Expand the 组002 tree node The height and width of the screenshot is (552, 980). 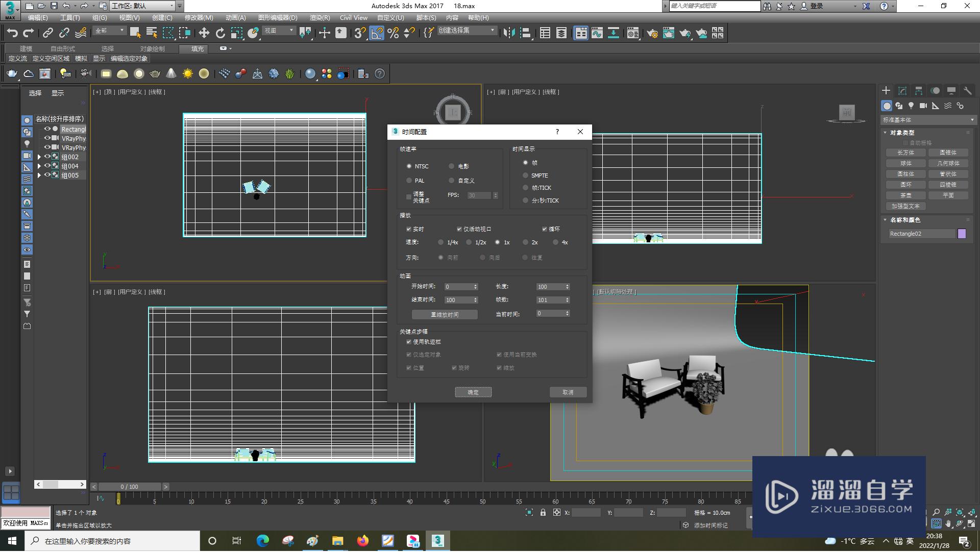click(39, 157)
